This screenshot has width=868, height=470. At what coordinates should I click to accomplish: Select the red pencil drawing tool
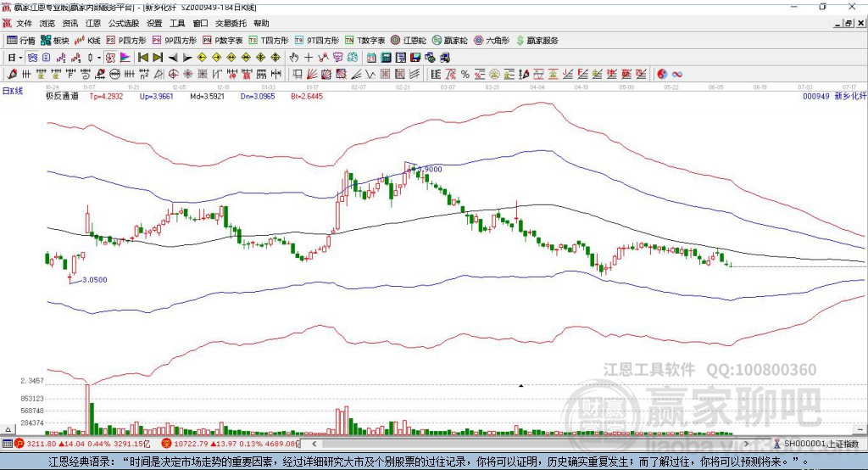12,74
